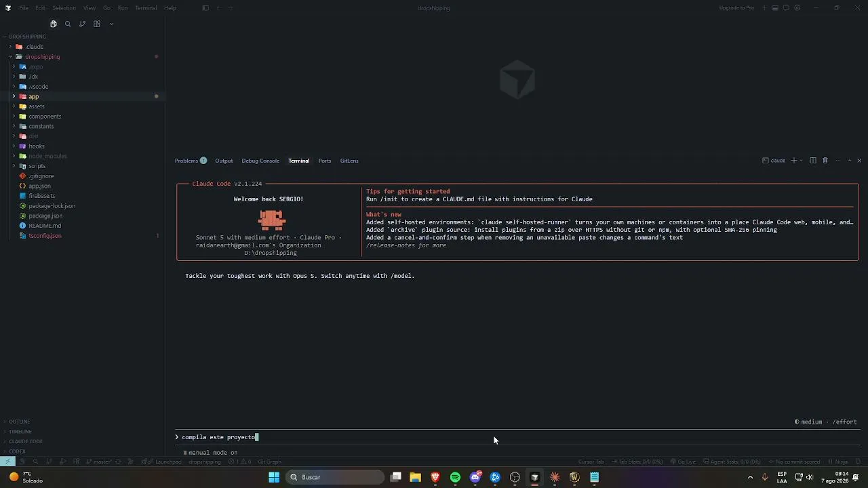Open the panel's more actions ellipsis
The width and height of the screenshot is (868, 488).
coord(838,161)
